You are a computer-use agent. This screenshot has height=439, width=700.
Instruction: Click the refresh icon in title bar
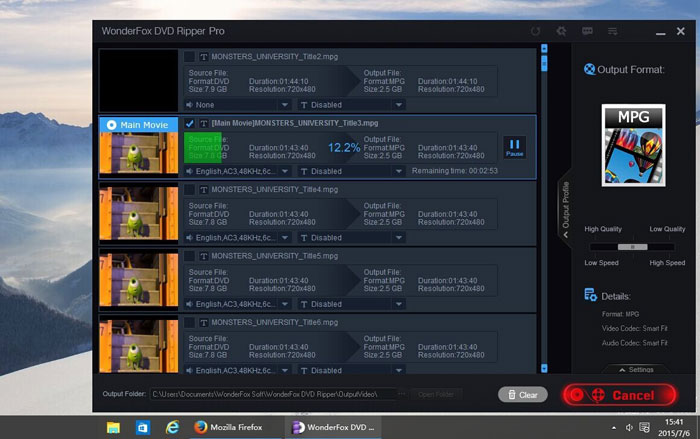tap(535, 31)
